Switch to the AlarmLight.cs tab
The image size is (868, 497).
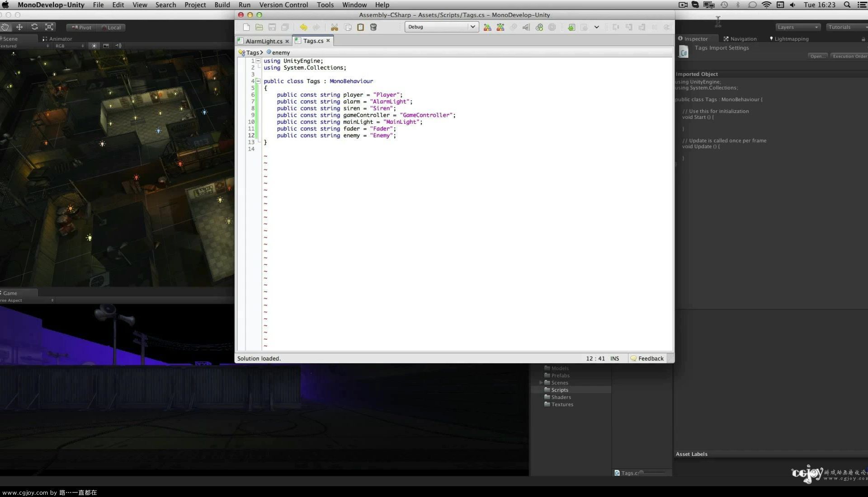(263, 41)
